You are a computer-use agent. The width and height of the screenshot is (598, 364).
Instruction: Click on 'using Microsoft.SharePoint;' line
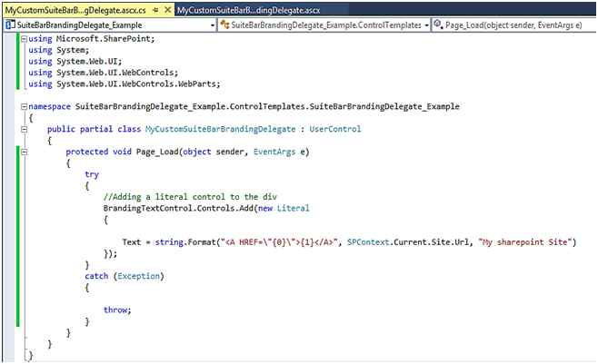pyautogui.click(x=92, y=39)
